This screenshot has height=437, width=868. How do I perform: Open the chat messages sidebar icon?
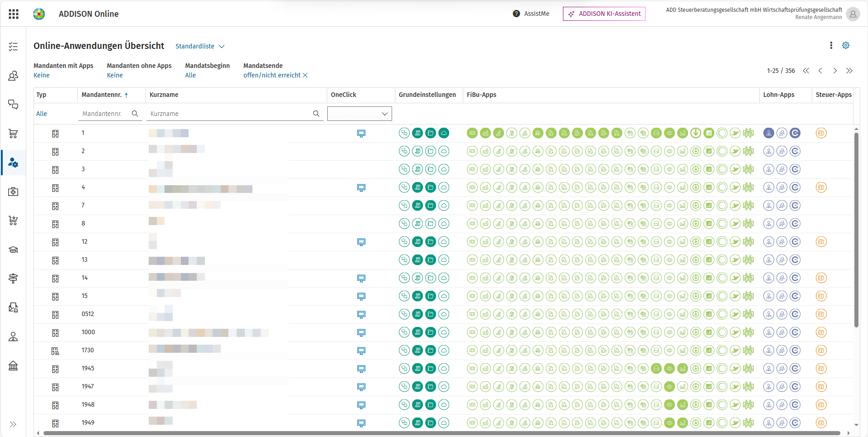(13, 105)
